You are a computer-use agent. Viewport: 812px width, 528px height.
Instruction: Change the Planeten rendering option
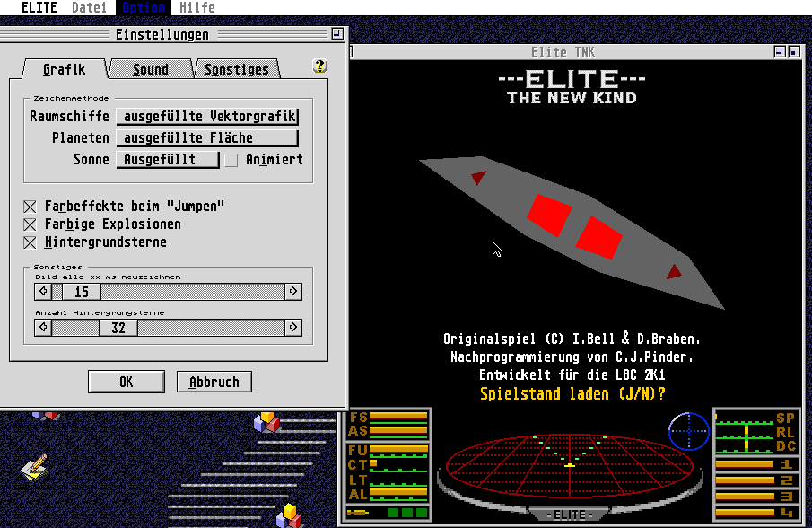(x=207, y=138)
